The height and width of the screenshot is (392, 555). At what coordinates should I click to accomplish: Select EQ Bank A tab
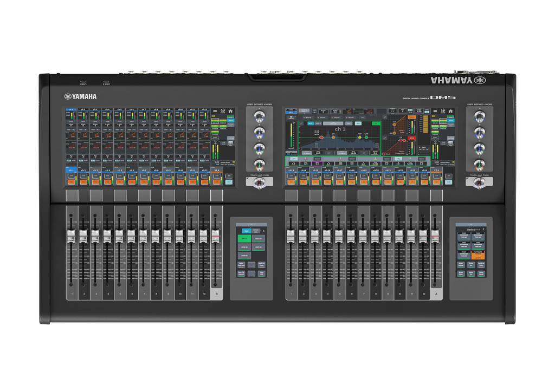pyautogui.click(x=311, y=123)
